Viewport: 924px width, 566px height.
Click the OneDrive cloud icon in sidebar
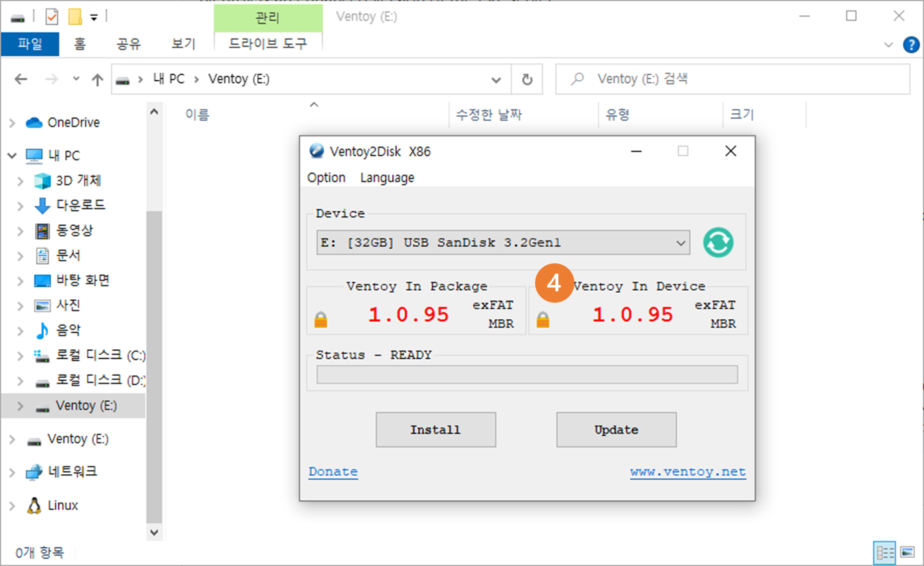coord(34,122)
